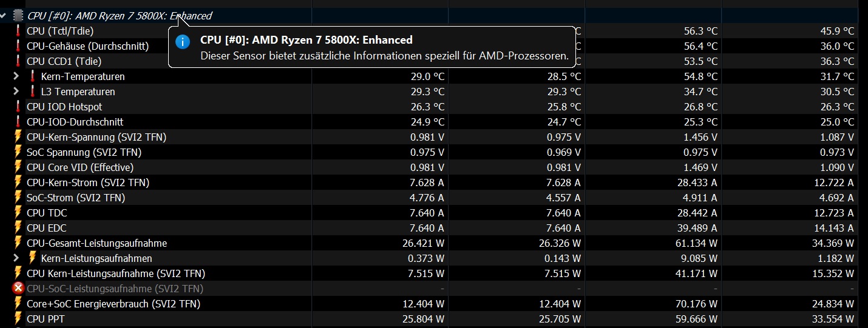The image size is (868, 328).
Task: Click the lightning icon for CPU TDC
Action: [18, 212]
